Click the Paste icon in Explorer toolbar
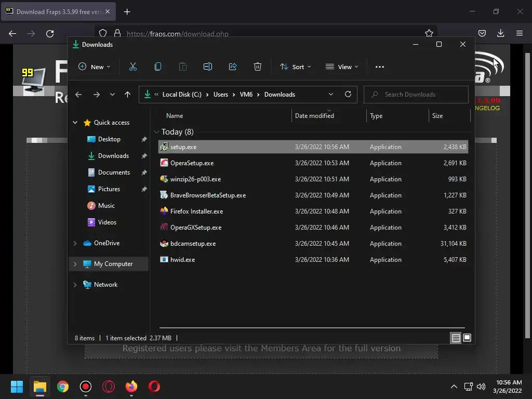 pyautogui.click(x=182, y=67)
